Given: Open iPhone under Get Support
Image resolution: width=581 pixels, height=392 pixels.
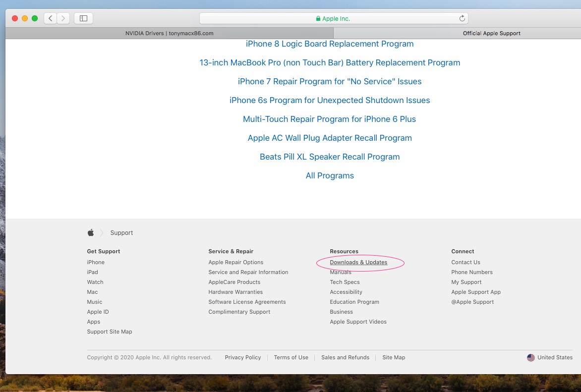Looking at the screenshot, I should 96,262.
